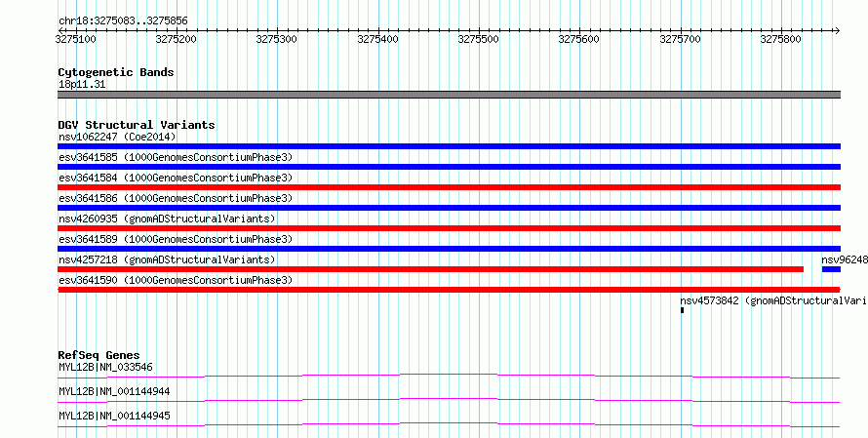Click the esv3641585 variant label
The image size is (868, 438).
tap(176, 157)
